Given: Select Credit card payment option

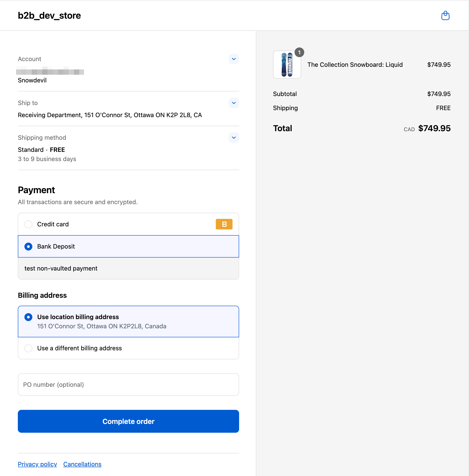Looking at the screenshot, I should click(x=128, y=224).
